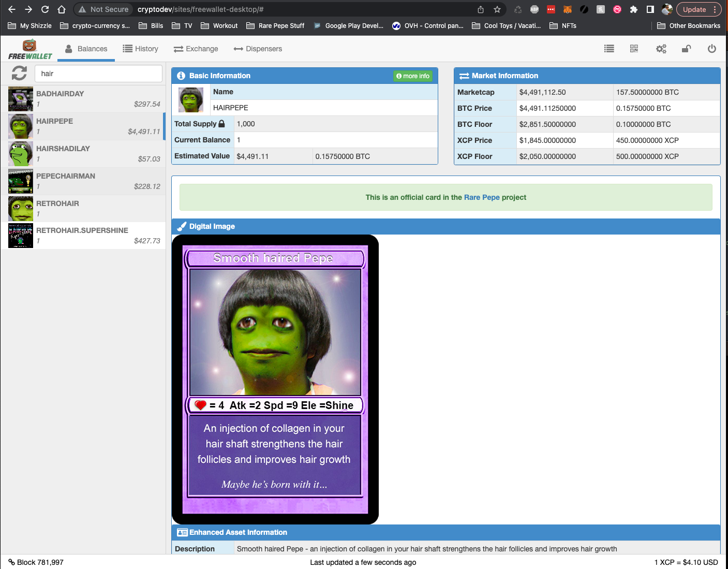This screenshot has width=728, height=569.
Task: Click the FreeWallet logo
Action: click(30, 49)
